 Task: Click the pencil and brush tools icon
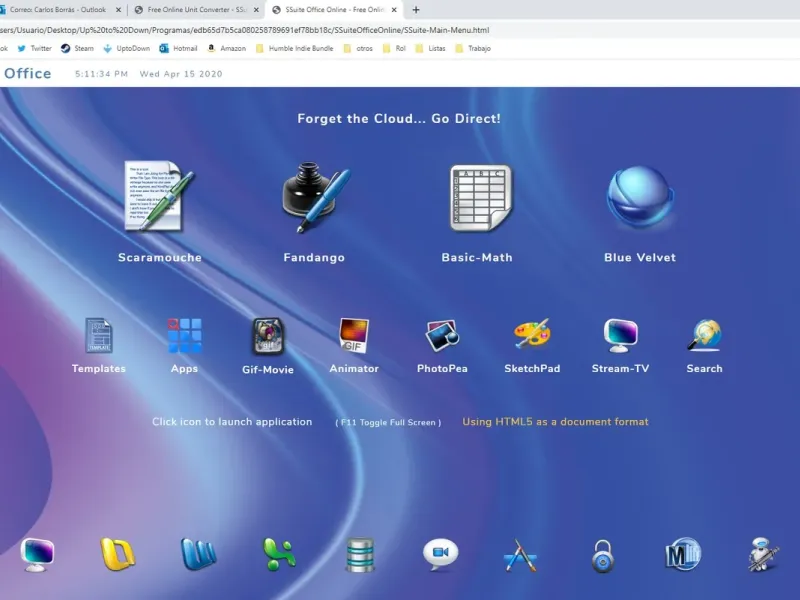coord(520,556)
